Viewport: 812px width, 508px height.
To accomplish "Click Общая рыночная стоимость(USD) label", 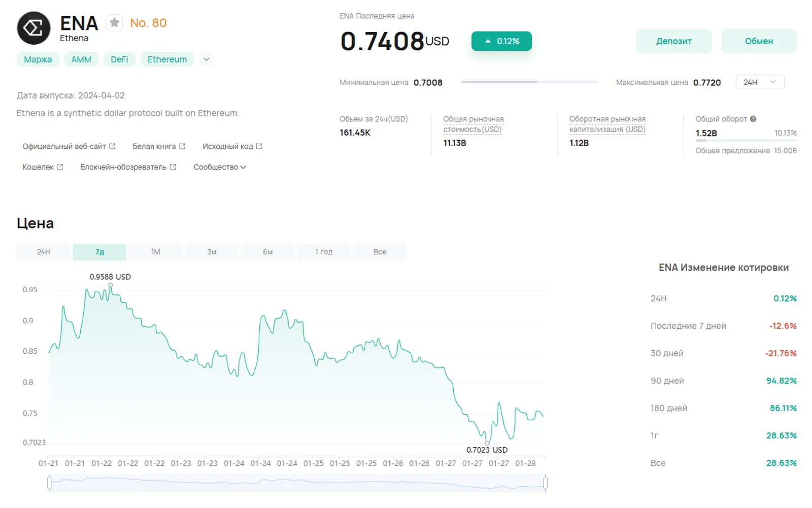I will click(473, 124).
